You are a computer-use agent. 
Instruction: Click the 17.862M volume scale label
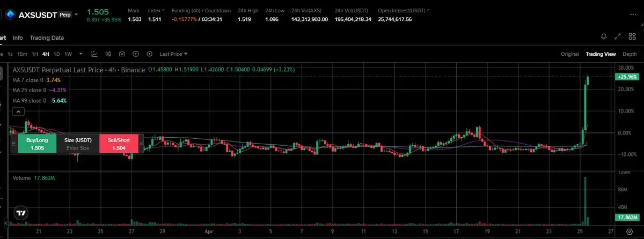(x=628, y=217)
